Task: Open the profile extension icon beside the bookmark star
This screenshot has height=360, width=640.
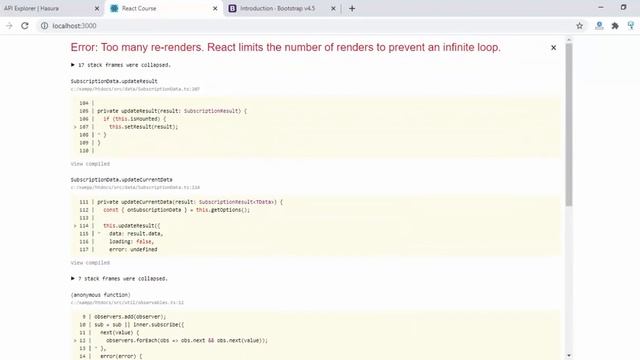Action: pos(599,26)
